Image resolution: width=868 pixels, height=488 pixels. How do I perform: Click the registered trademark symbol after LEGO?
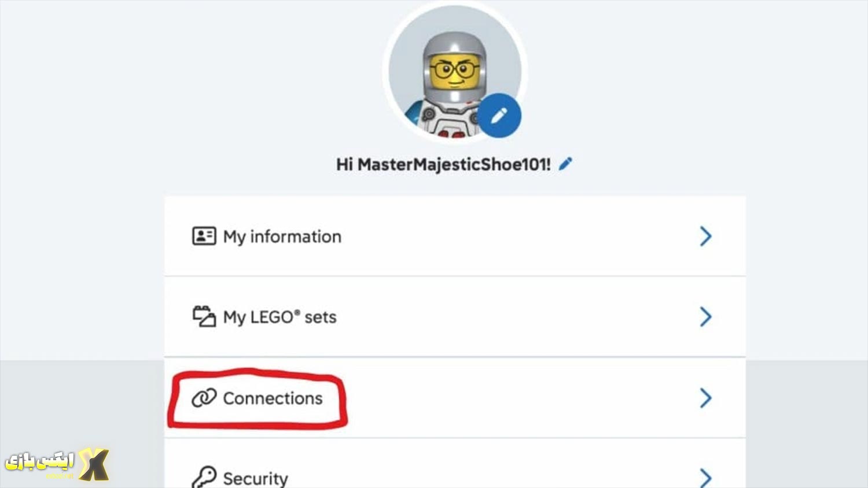(x=297, y=313)
